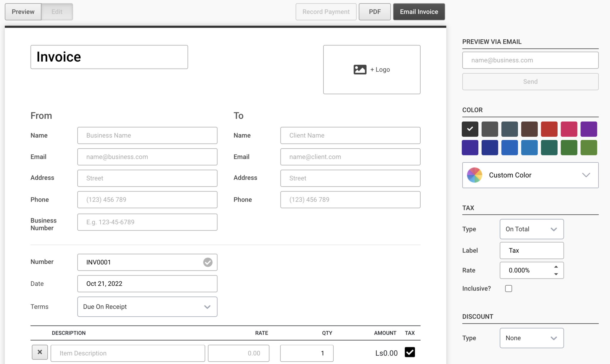Click the PDF button
This screenshot has width=610, height=364.
click(375, 12)
